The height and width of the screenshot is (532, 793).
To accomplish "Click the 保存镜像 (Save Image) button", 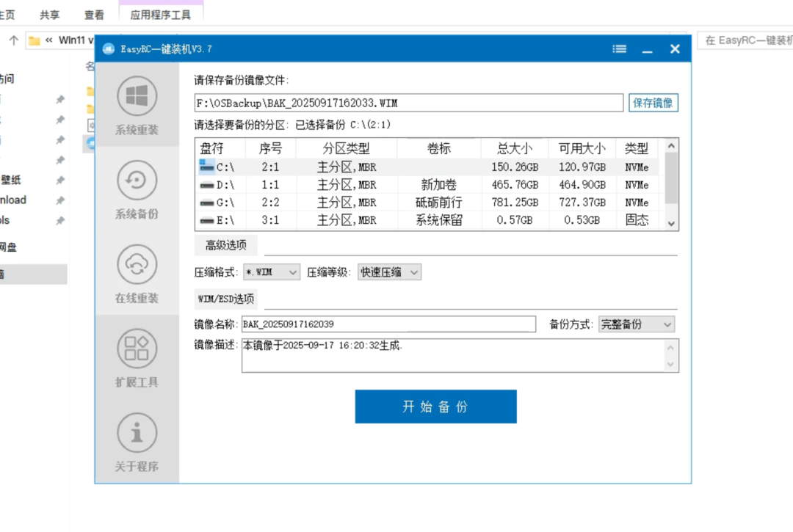I will [x=653, y=103].
